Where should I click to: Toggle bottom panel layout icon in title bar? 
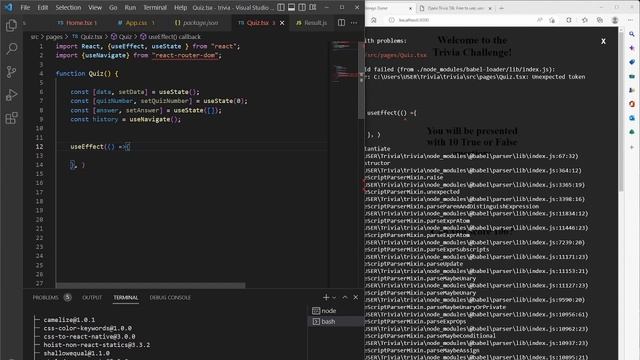[x=291, y=7]
